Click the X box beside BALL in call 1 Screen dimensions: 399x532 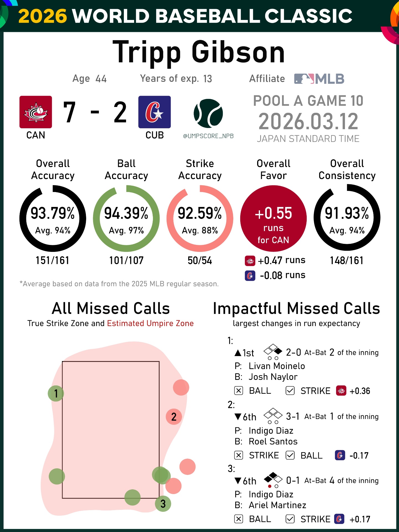click(x=239, y=391)
